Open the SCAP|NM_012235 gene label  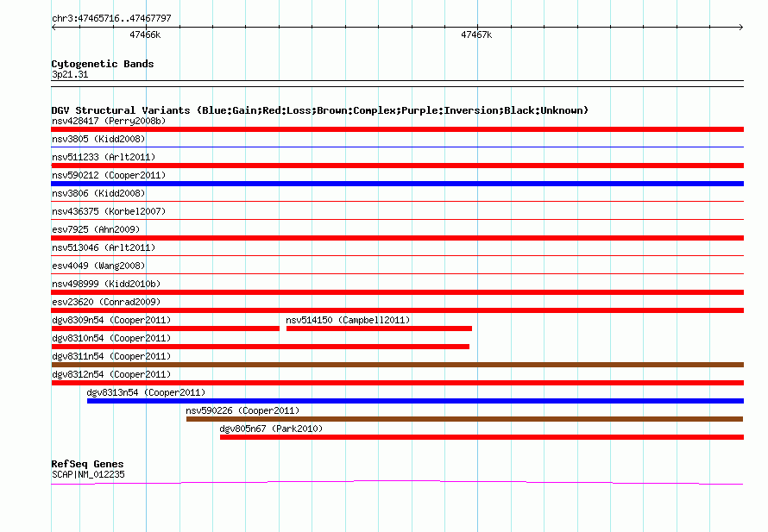pos(88,474)
